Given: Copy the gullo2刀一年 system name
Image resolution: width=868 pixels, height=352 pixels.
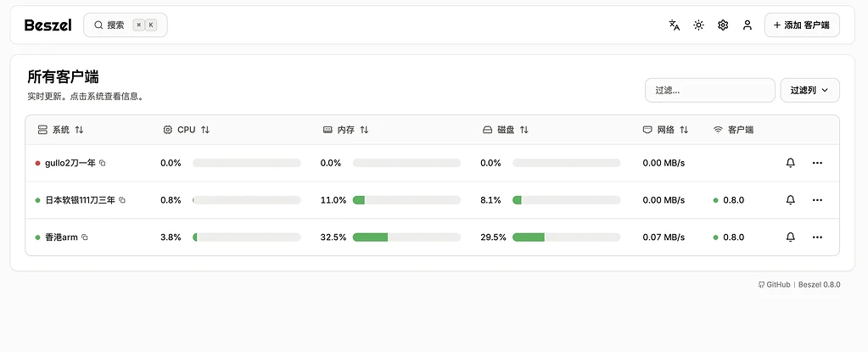Looking at the screenshot, I should (103, 163).
